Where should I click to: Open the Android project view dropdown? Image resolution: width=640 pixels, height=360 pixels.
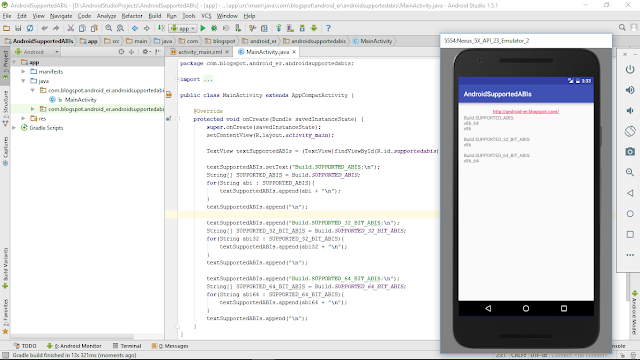37,52
